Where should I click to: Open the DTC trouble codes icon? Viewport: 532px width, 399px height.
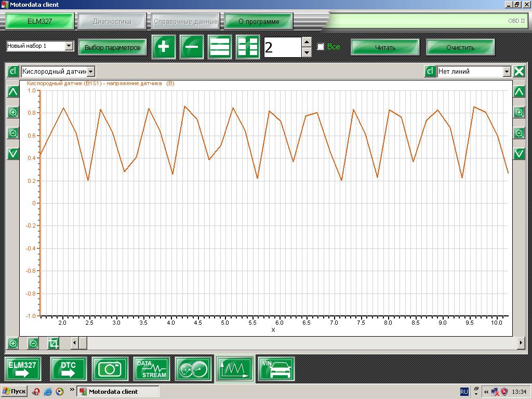tap(68, 369)
